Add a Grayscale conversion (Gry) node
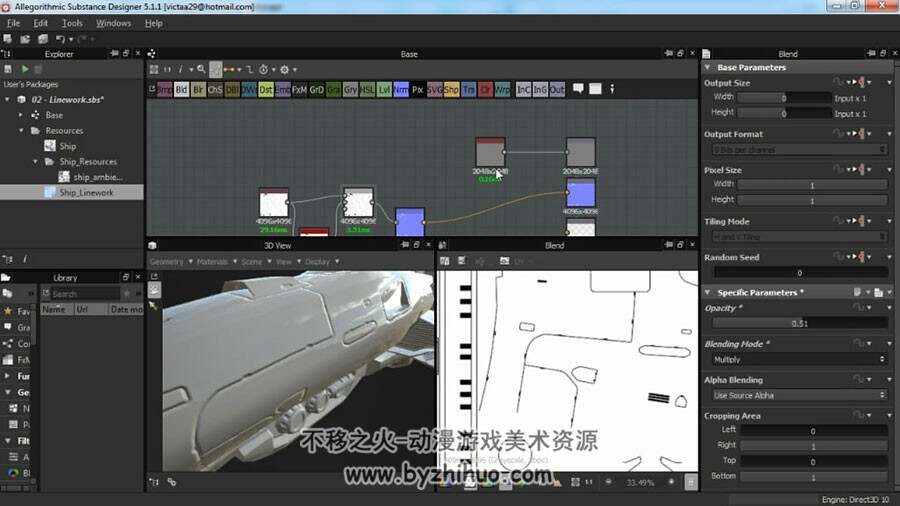 350,89
